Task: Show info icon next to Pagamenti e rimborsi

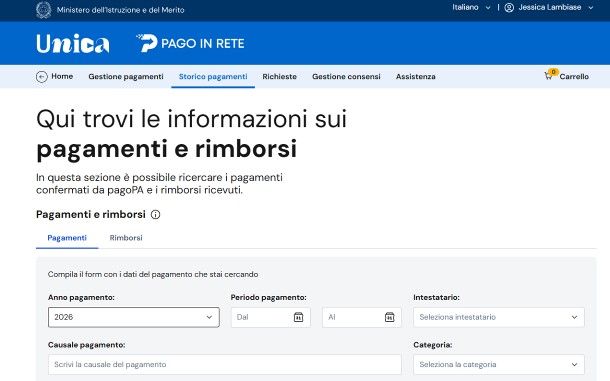Action: click(x=156, y=214)
